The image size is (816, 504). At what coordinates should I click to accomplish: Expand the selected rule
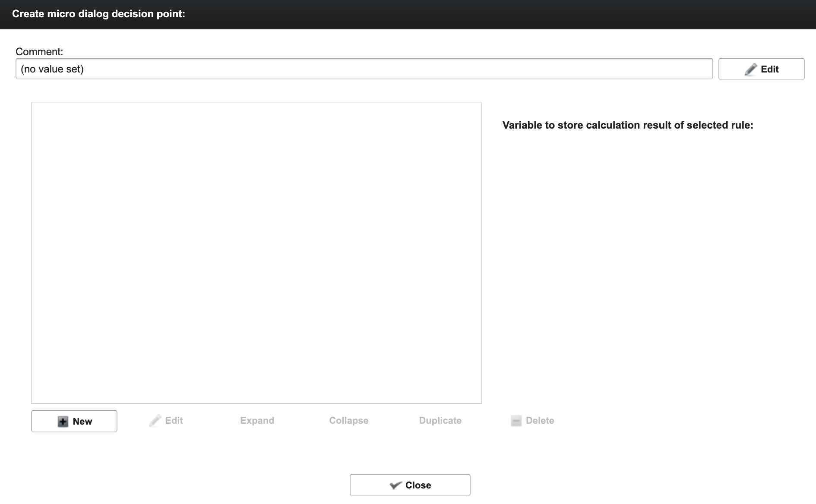pos(257,421)
